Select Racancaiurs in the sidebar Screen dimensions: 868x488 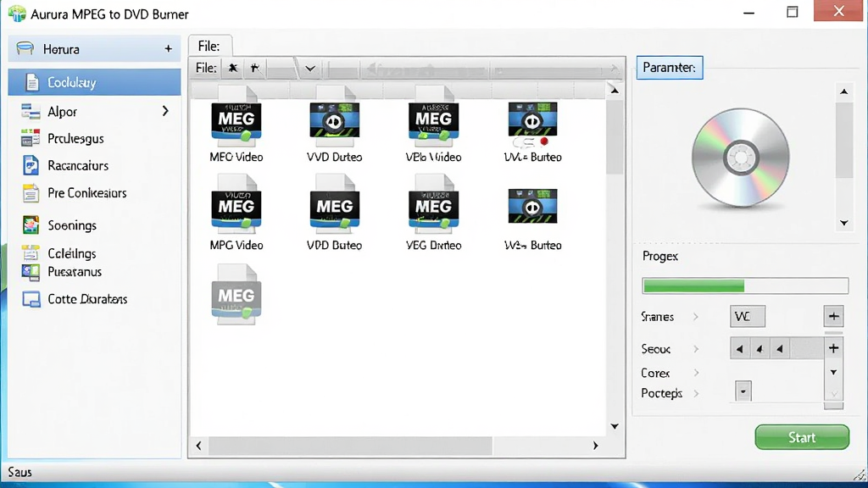click(x=77, y=165)
